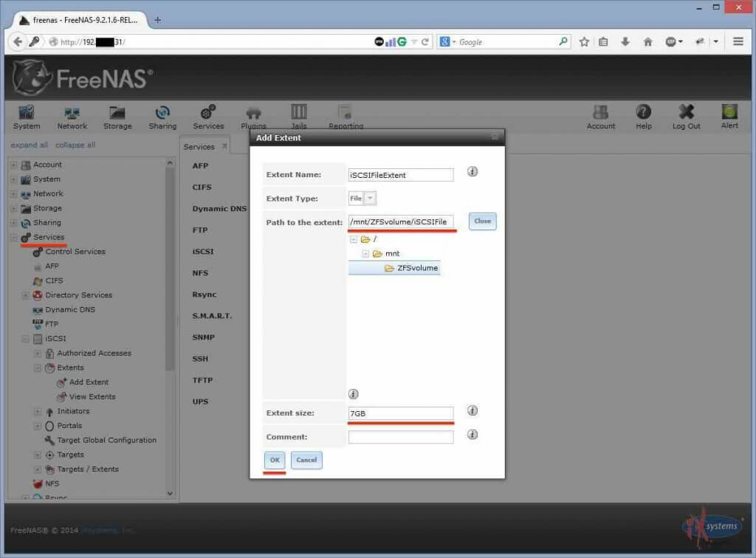Click the Path to the extent field
Viewport: 756px width, 558px height.
click(401, 221)
